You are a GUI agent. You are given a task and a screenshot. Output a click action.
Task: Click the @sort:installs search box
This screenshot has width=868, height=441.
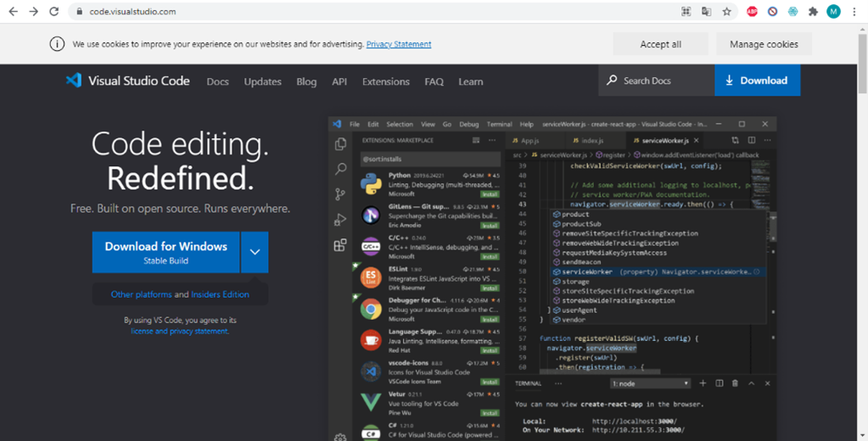click(x=430, y=159)
